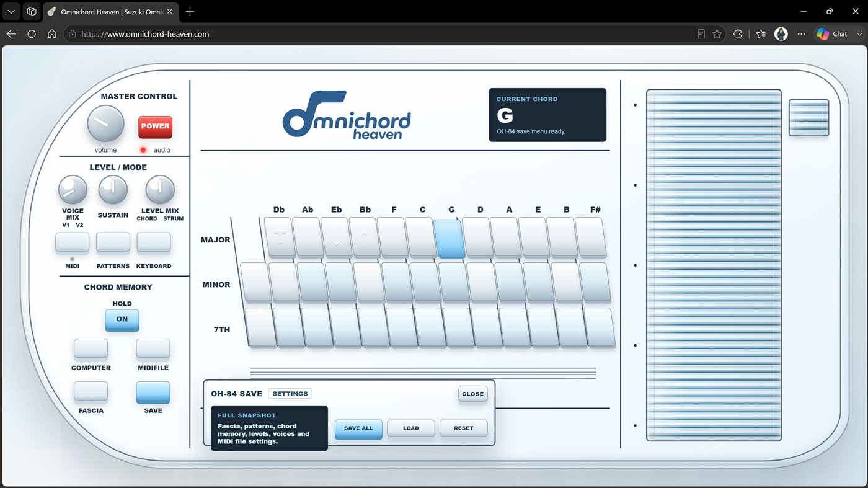Toggle the KEYBOARD mode button
This screenshot has height=488, width=868.
coord(154,243)
